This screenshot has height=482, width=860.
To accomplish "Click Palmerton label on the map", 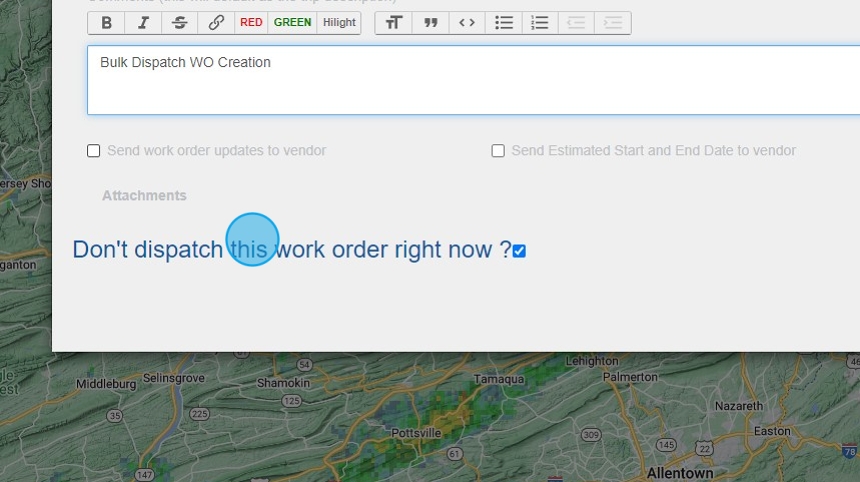I will [x=630, y=377].
